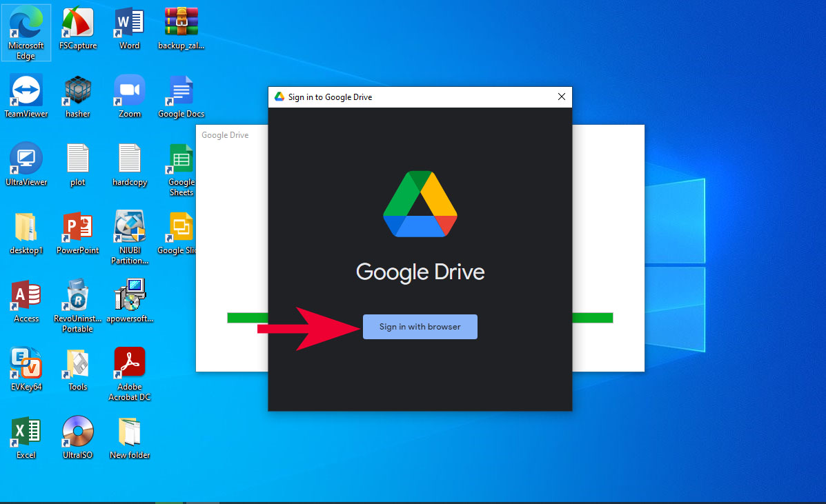Click the large Google Drive heading text
The height and width of the screenshot is (504, 826).
click(x=420, y=272)
